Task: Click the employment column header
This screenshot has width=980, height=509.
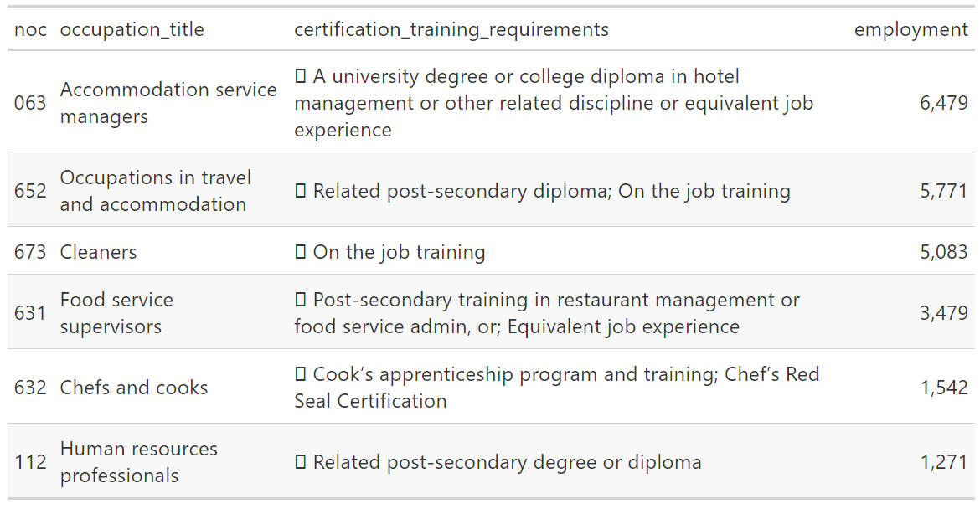Action: point(910,30)
